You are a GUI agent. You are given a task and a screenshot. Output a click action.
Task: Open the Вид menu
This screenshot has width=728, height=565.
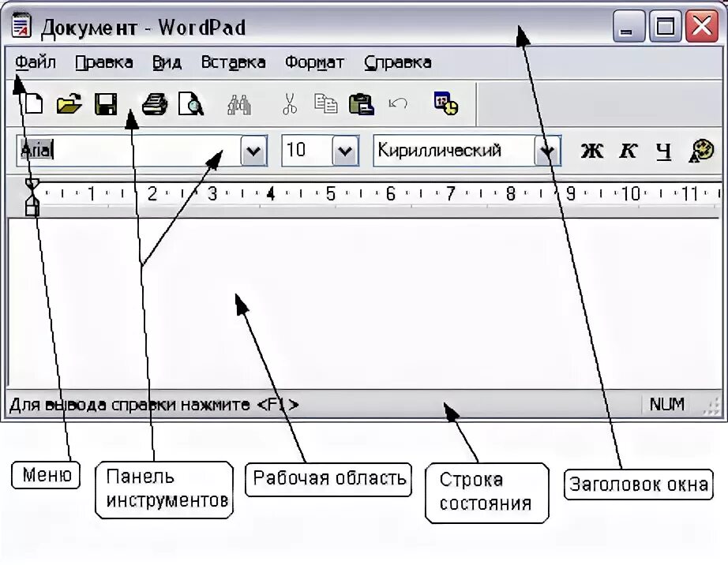tap(167, 62)
